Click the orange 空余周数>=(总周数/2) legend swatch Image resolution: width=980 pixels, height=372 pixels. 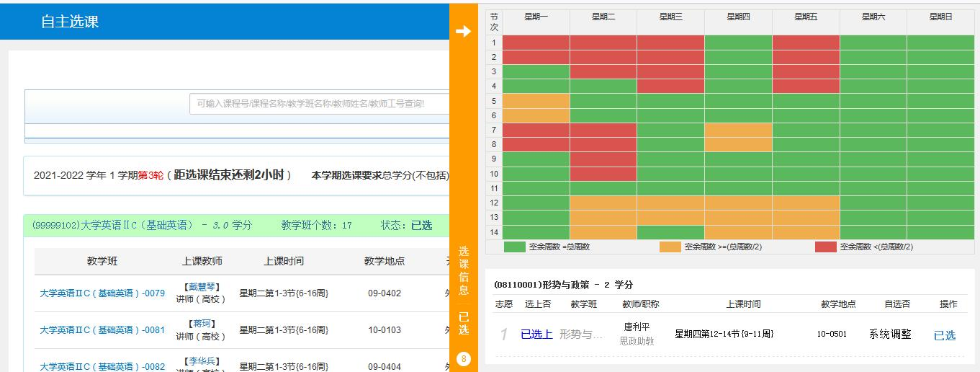coord(670,247)
